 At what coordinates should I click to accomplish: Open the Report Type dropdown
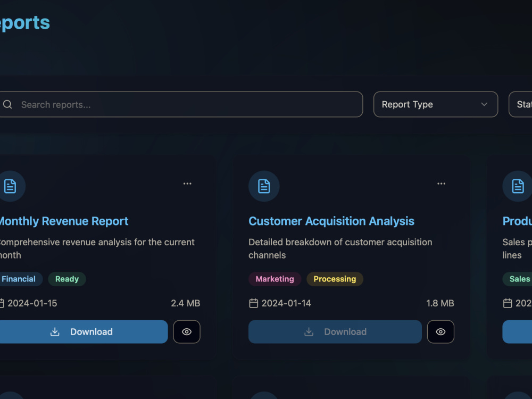436,104
